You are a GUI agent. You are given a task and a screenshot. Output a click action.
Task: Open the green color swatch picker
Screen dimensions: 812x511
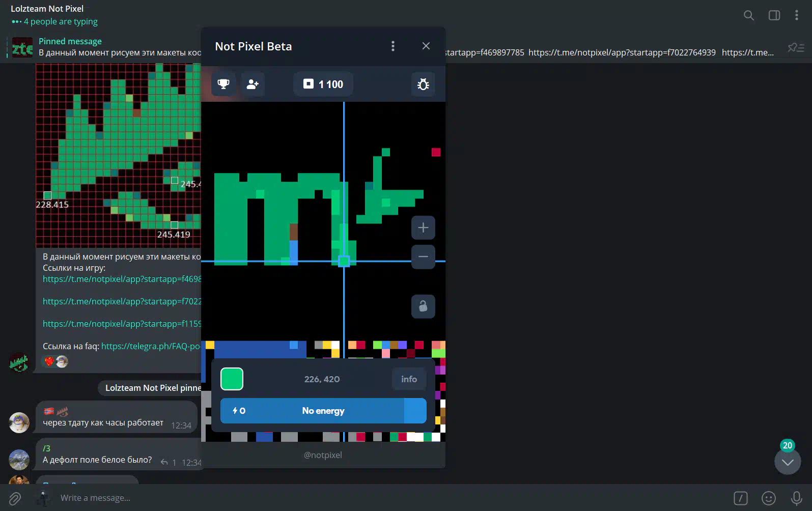[232, 379]
